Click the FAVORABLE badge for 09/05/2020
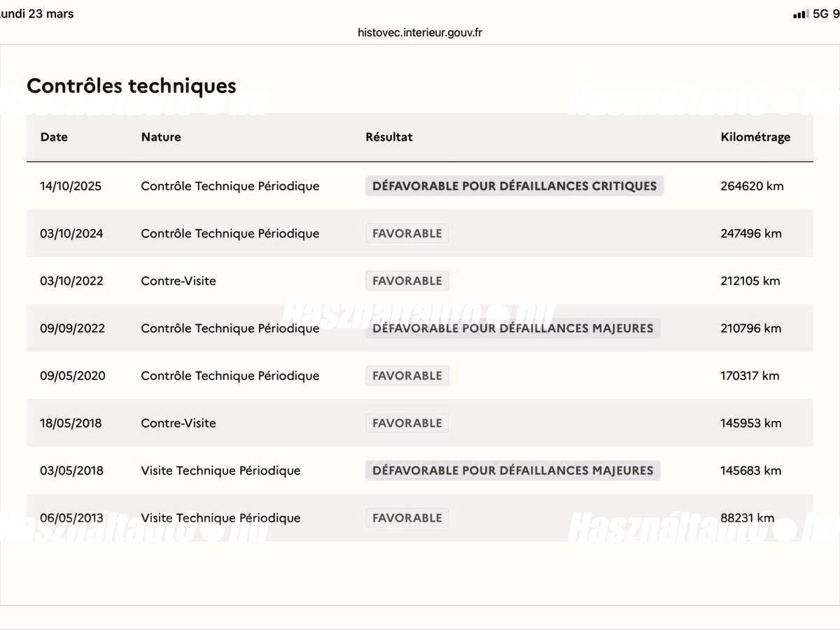 click(407, 376)
